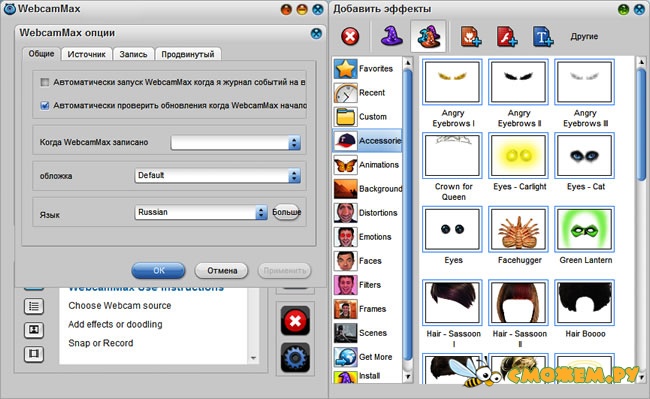This screenshot has width=650, height=399.
Task: Close the WebcamMax опции dialog
Action: click(316, 34)
